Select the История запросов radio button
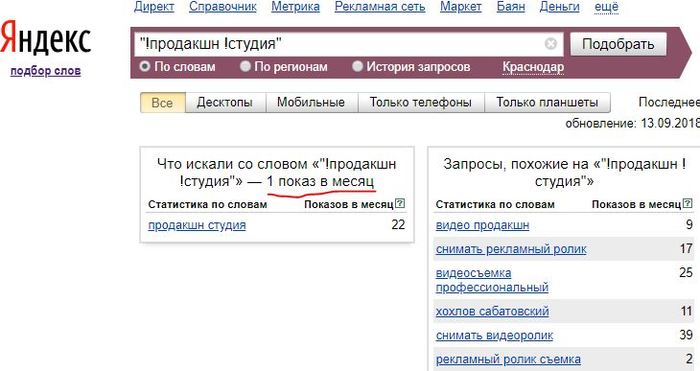The image size is (700, 371). tap(357, 67)
